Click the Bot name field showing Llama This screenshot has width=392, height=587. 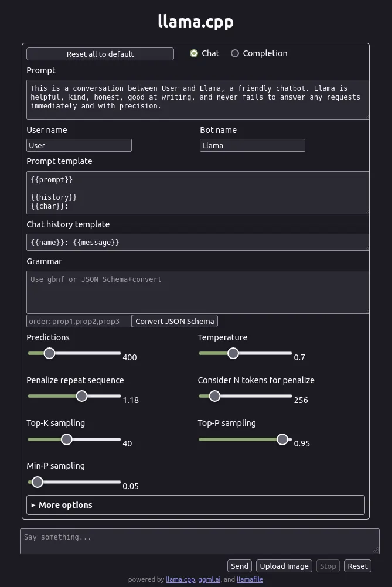tap(252, 145)
